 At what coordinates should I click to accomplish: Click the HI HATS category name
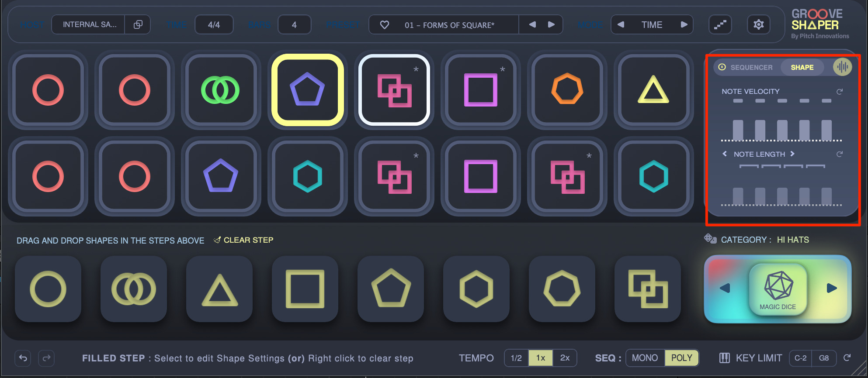pyautogui.click(x=793, y=240)
